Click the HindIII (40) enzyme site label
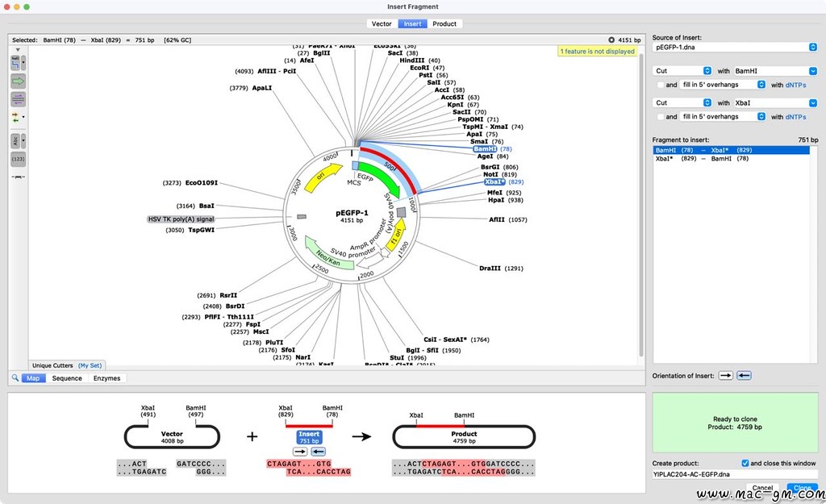The width and height of the screenshot is (826, 504). tap(419, 60)
